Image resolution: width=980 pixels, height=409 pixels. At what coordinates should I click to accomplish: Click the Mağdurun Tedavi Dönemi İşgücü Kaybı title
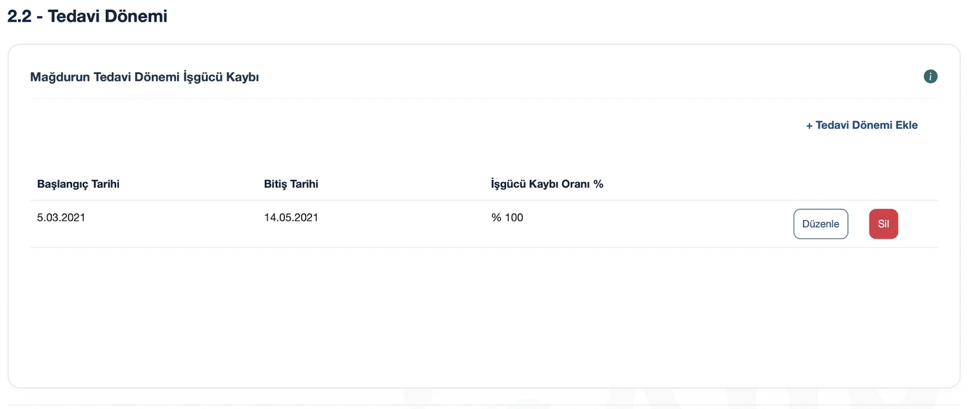(x=144, y=77)
